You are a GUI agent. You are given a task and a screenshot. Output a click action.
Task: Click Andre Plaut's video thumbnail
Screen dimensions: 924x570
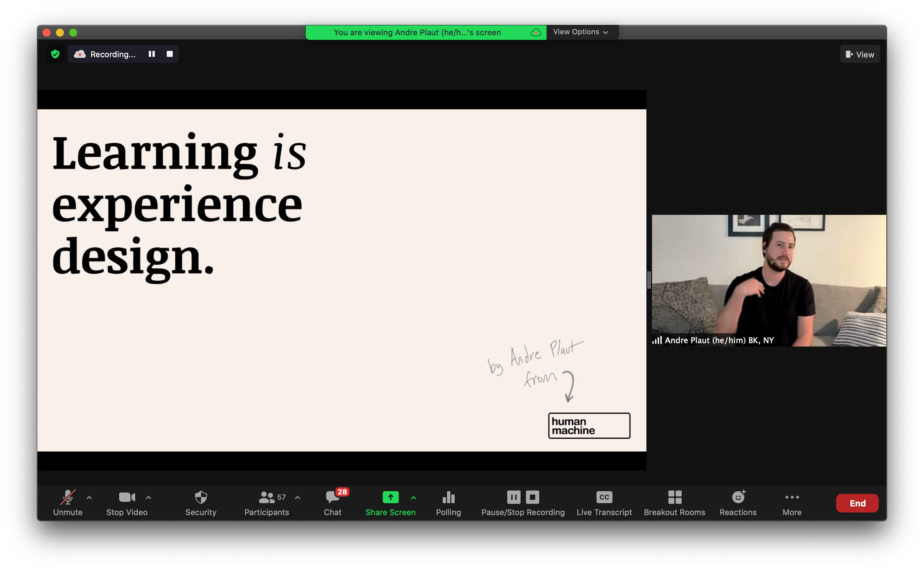769,280
